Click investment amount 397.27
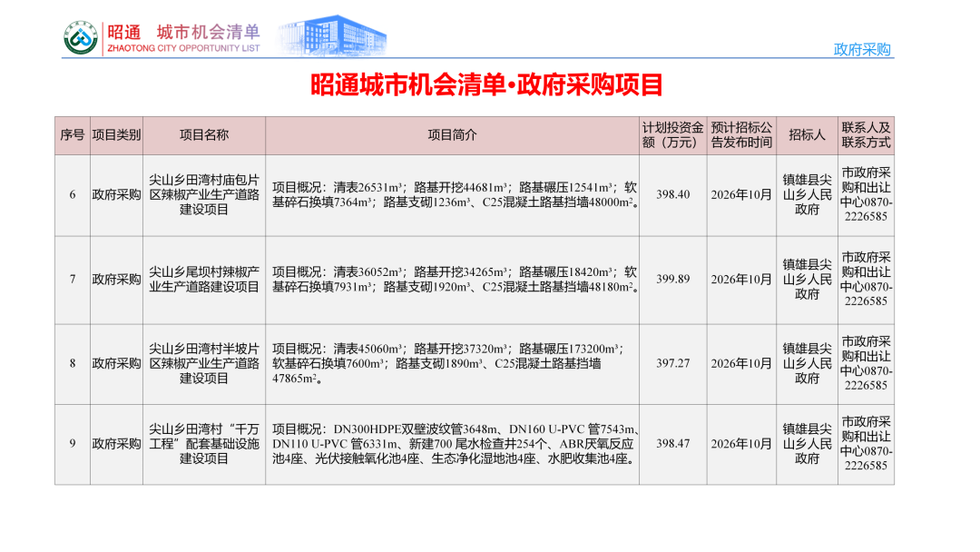This screenshot has height=552, width=980. pyautogui.click(x=673, y=364)
